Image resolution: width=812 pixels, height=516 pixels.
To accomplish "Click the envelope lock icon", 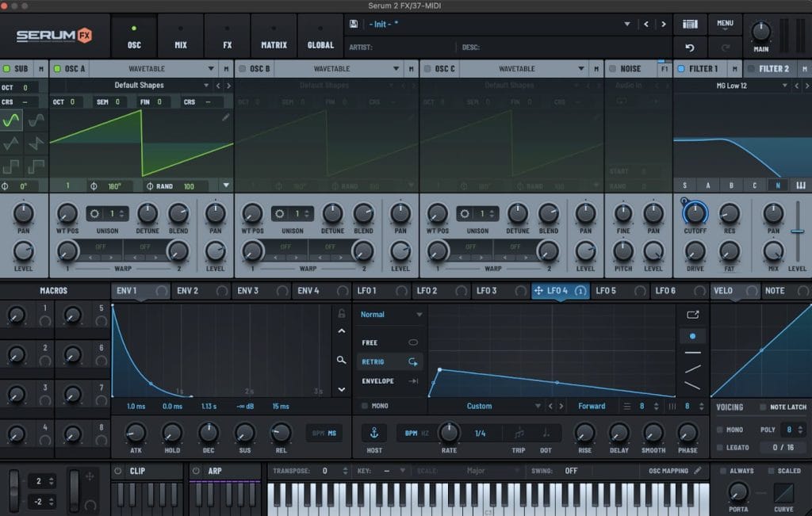I will pyautogui.click(x=342, y=313).
